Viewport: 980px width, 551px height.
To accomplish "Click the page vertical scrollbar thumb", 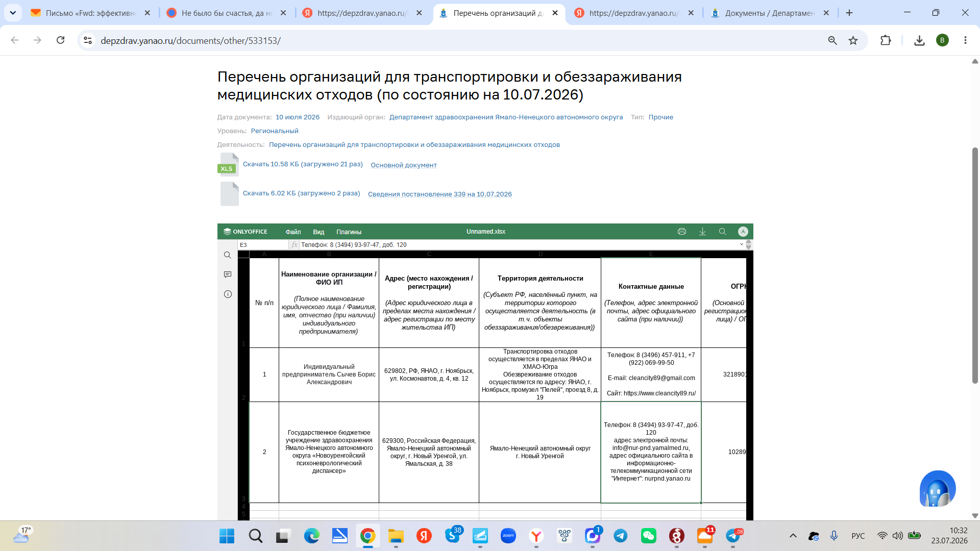I will coord(975,265).
